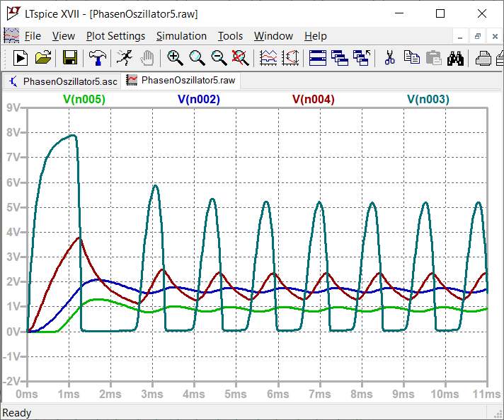Open the Simulation menu
This screenshot has height=420, width=504.
181,36
